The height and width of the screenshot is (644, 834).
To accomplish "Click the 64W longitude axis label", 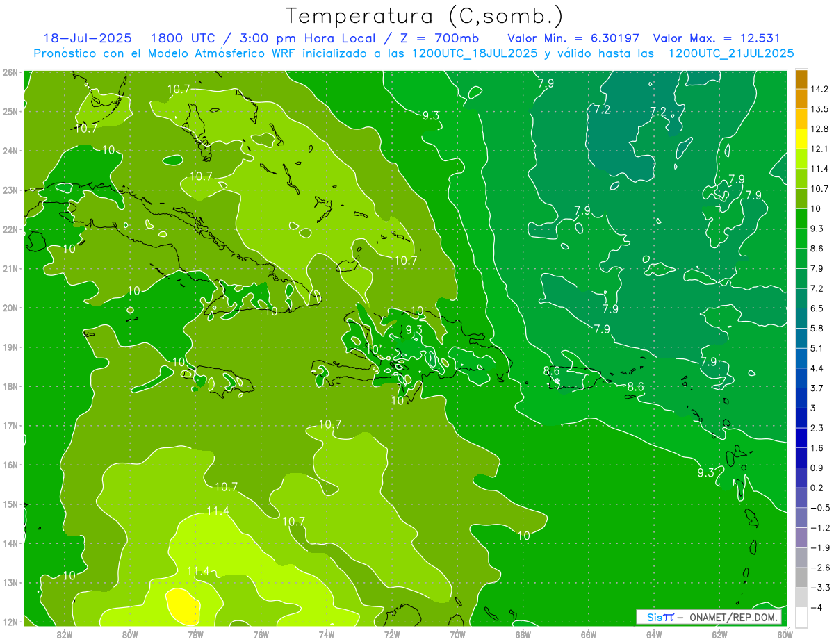I will coord(654,634).
